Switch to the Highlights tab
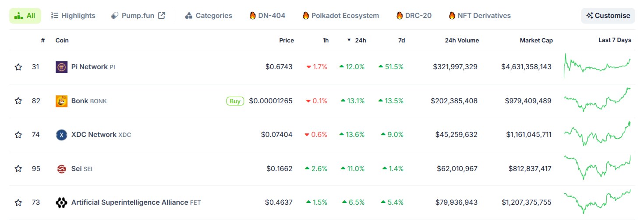Image resolution: width=644 pixels, height=220 pixels. point(73,16)
